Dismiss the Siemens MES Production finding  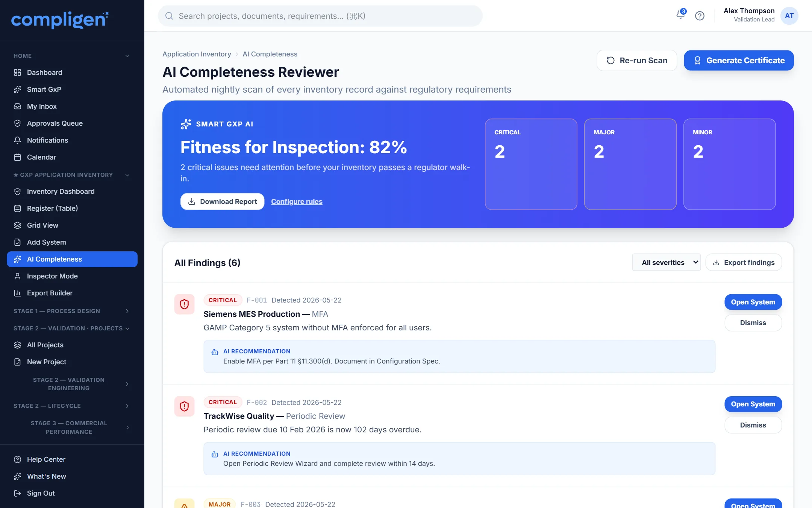coord(753,322)
